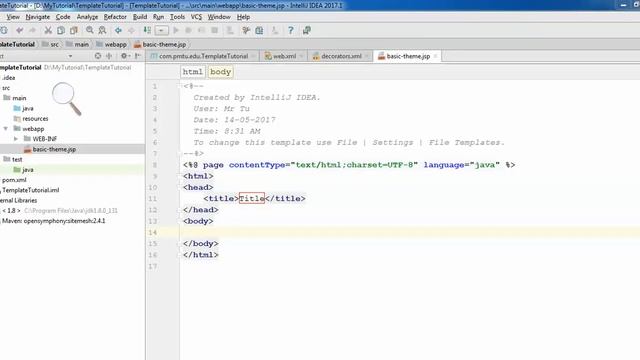Image resolution: width=640 pixels, height=360 pixels.
Task: Click the highlighted Title text on line 11
Action: point(252,199)
